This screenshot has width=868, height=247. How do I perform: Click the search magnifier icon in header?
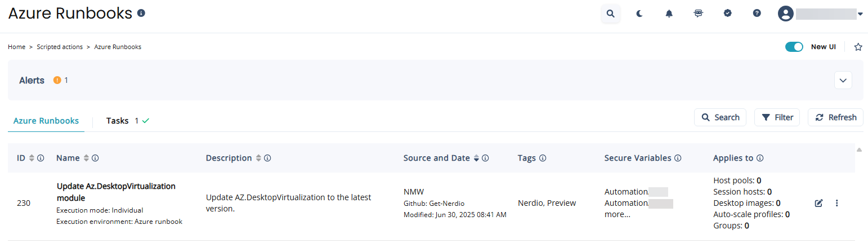(611, 14)
